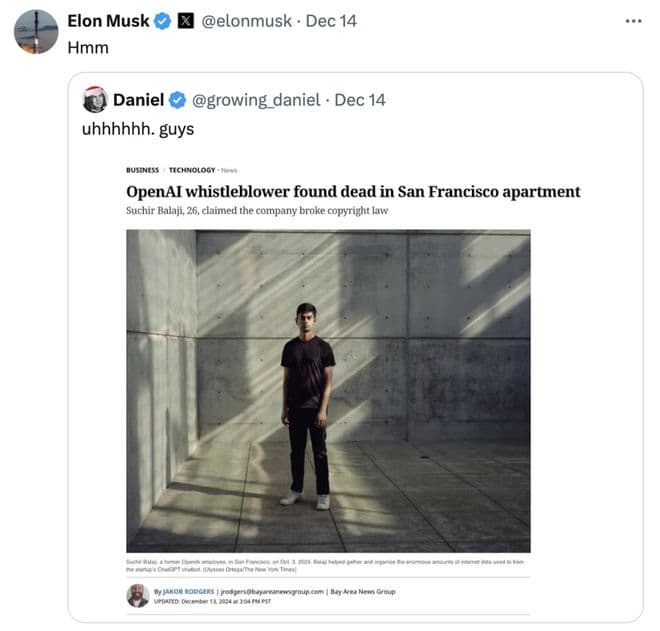Open the more options ellipsis menu
660x631 pixels.
click(x=633, y=21)
